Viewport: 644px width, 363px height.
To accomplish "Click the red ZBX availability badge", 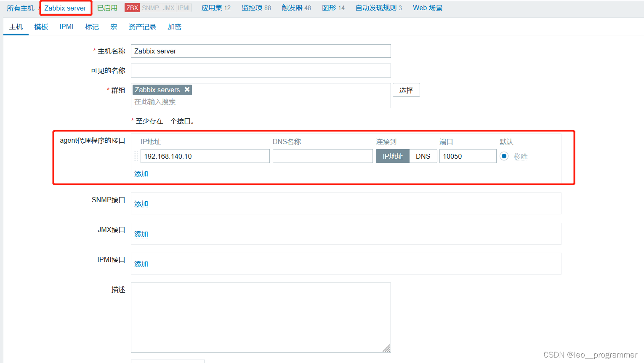I will [132, 8].
